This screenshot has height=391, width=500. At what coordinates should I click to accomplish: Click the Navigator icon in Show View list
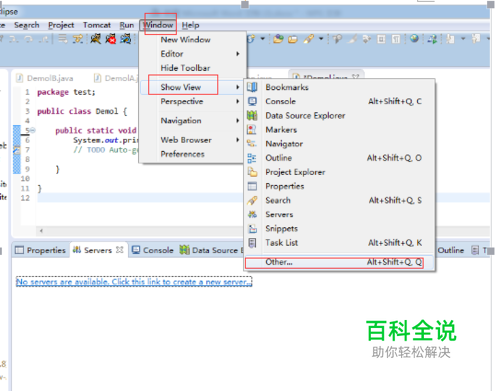point(252,144)
